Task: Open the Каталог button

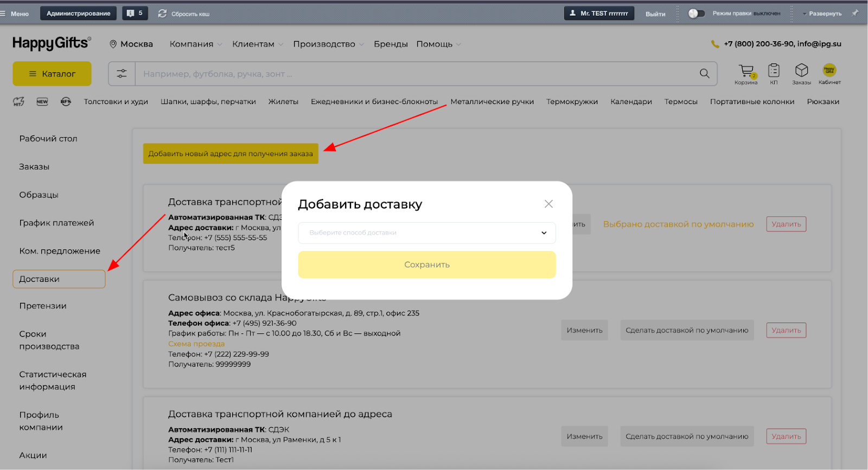Action: [x=52, y=74]
